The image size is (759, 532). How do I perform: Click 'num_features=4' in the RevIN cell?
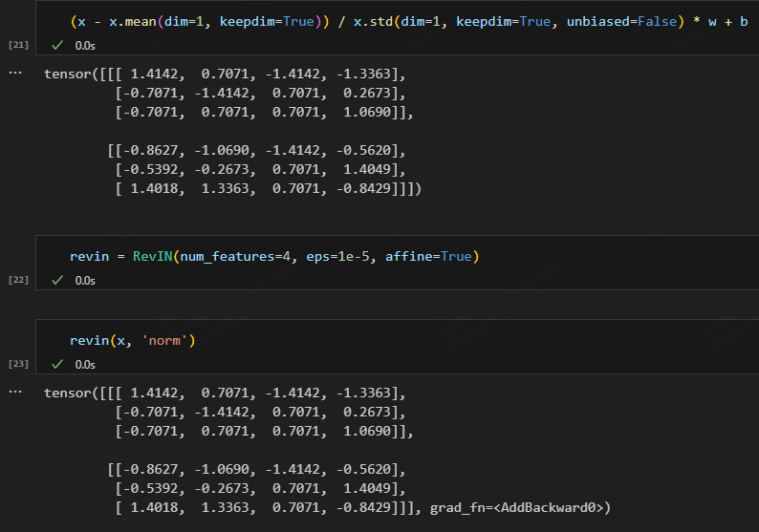tap(235, 256)
